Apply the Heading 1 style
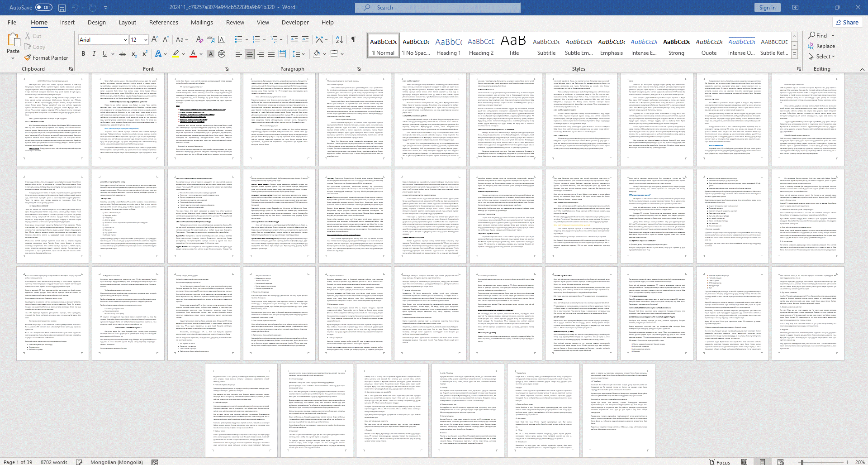This screenshot has height=465, width=868. (x=448, y=46)
